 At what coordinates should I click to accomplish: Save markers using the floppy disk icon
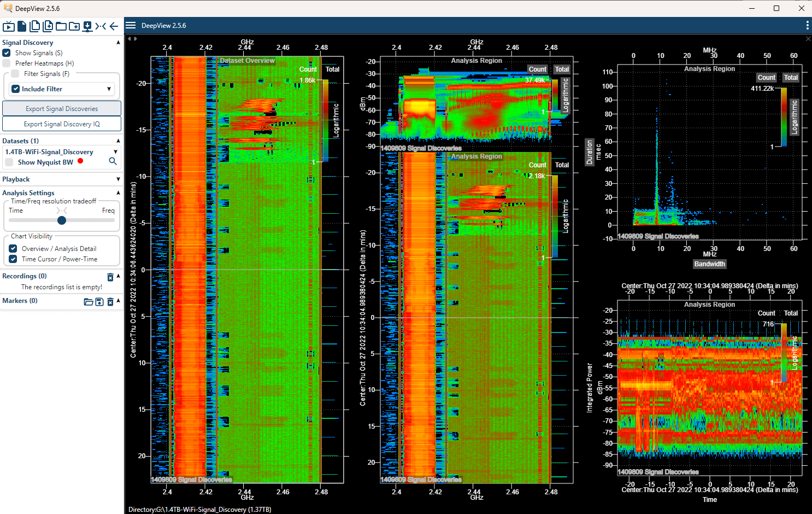[x=99, y=301]
